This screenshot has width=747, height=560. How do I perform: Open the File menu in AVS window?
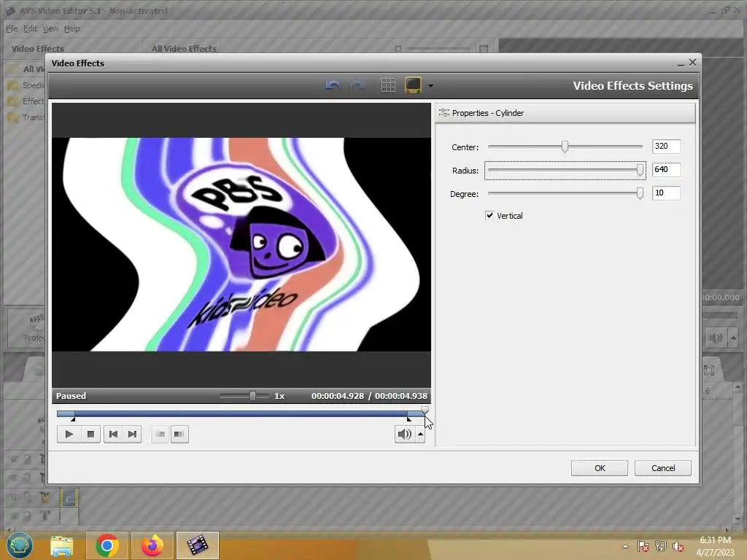point(12,28)
